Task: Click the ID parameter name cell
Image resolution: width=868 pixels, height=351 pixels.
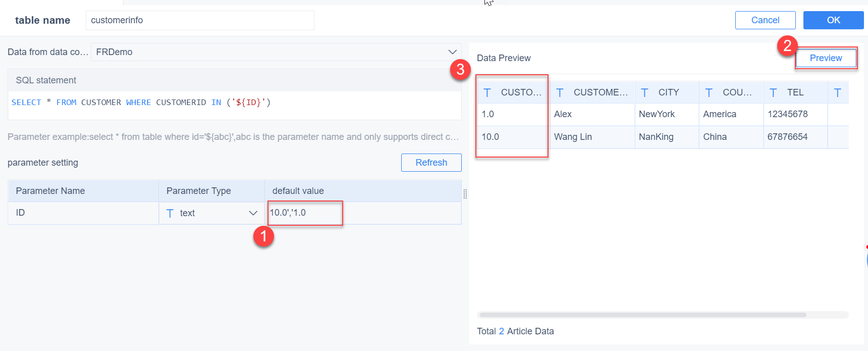Action: (83, 213)
